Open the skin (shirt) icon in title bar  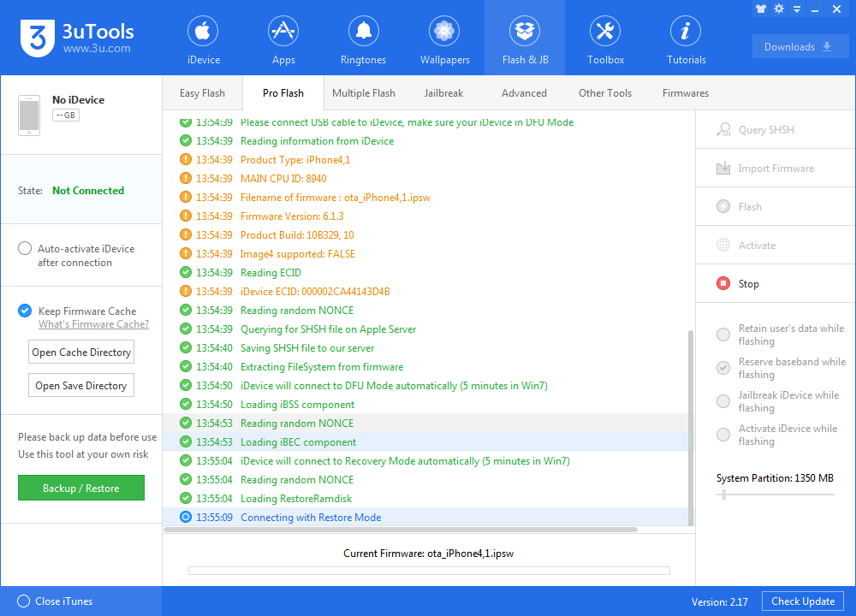click(760, 9)
